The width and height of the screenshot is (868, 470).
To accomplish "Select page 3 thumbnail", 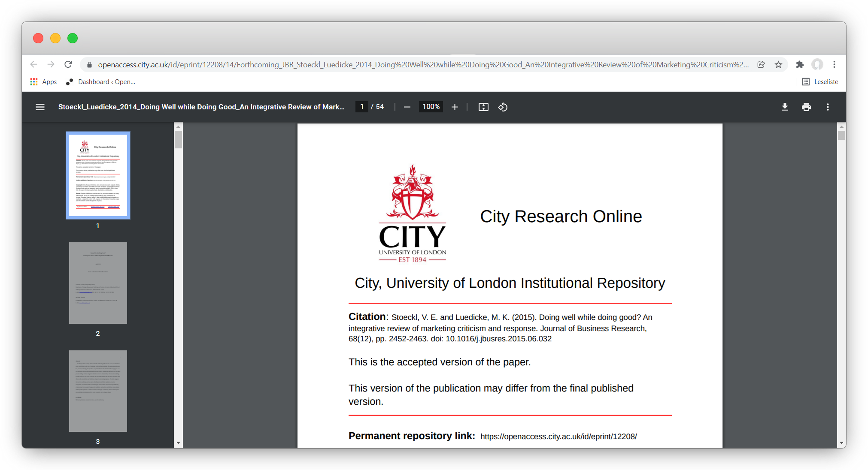I will 98,391.
